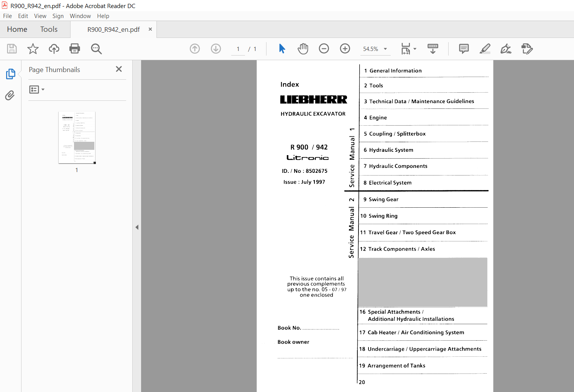This screenshot has height=392, width=574.
Task: Open the View menu
Action: pos(40,16)
